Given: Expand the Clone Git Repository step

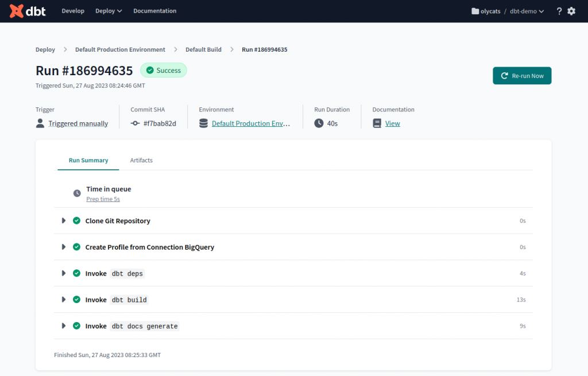Looking at the screenshot, I should click(x=64, y=220).
